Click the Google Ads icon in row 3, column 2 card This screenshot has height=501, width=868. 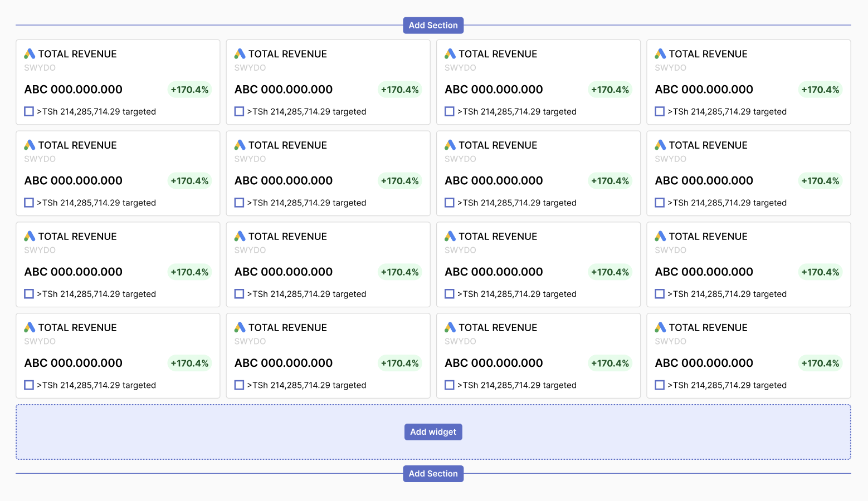[x=240, y=237]
